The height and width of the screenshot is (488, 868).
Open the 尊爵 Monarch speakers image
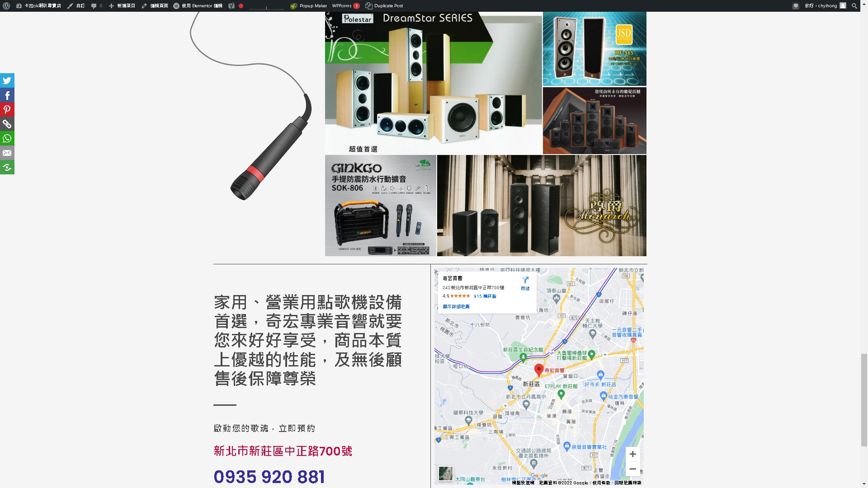(x=542, y=206)
